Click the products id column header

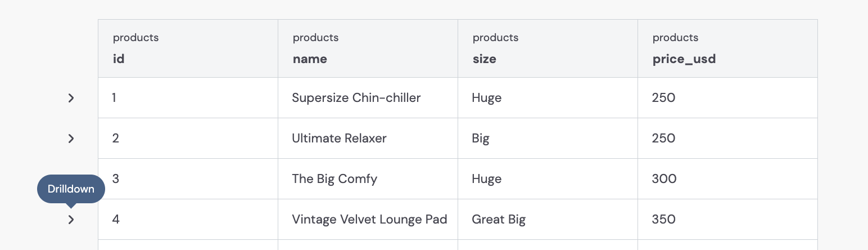(x=188, y=48)
